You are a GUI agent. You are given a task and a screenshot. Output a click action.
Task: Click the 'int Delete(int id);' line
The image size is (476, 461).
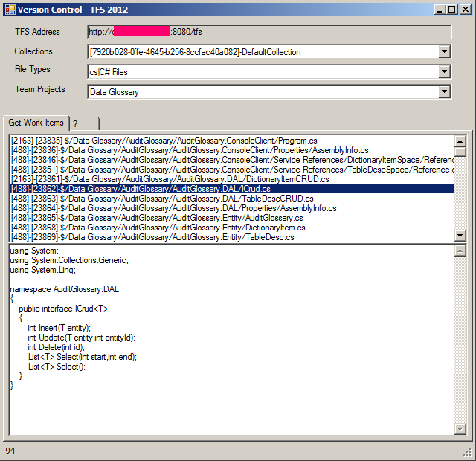click(57, 347)
